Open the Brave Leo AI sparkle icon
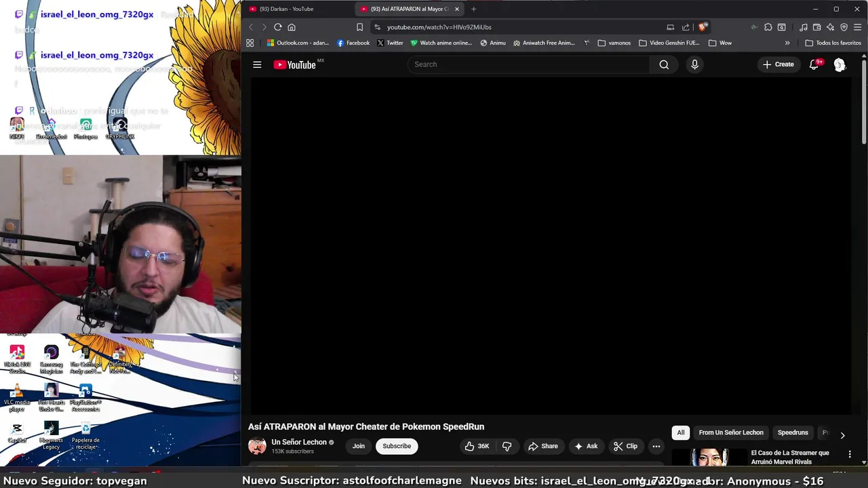The image size is (868, 488). (830, 27)
